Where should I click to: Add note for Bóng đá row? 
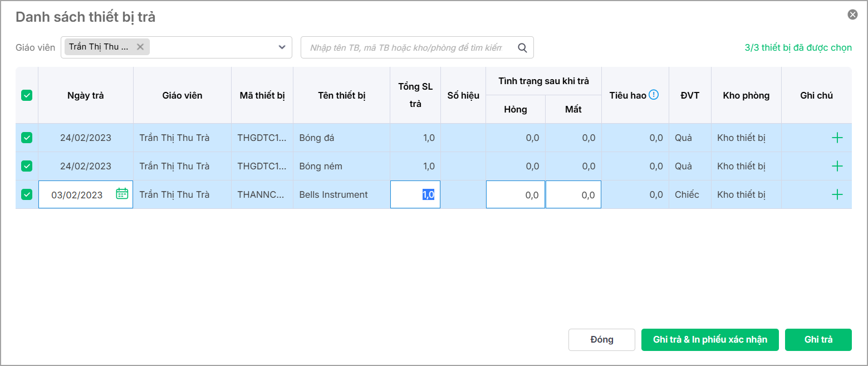tap(837, 138)
